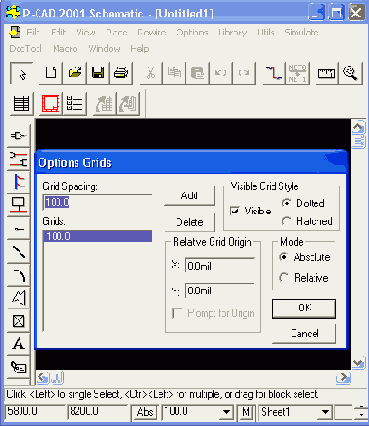Screen dimensions: 369x426
Task: Select the Place Arc tool
Action: coord(19,275)
